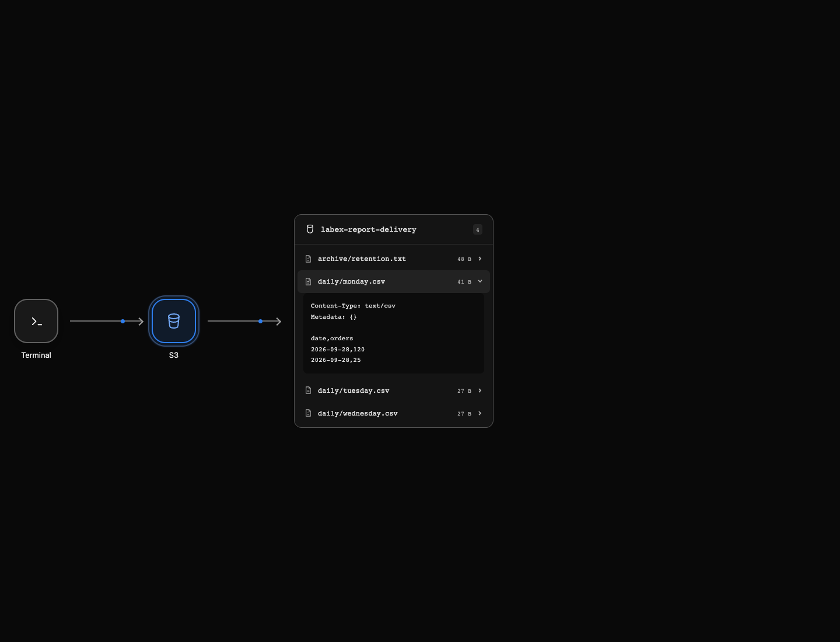
Task: Click the 48 B size of archive/retention.txt
Action: (x=464, y=259)
